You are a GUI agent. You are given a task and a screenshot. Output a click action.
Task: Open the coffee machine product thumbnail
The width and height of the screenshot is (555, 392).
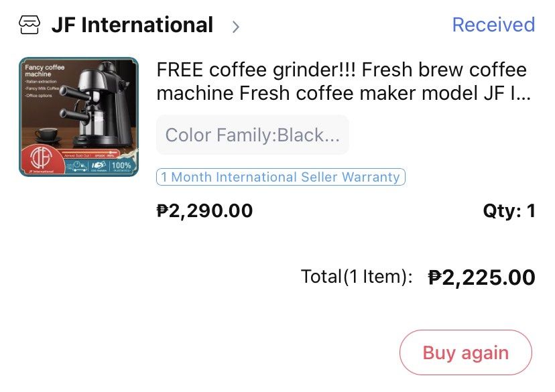[79, 117]
